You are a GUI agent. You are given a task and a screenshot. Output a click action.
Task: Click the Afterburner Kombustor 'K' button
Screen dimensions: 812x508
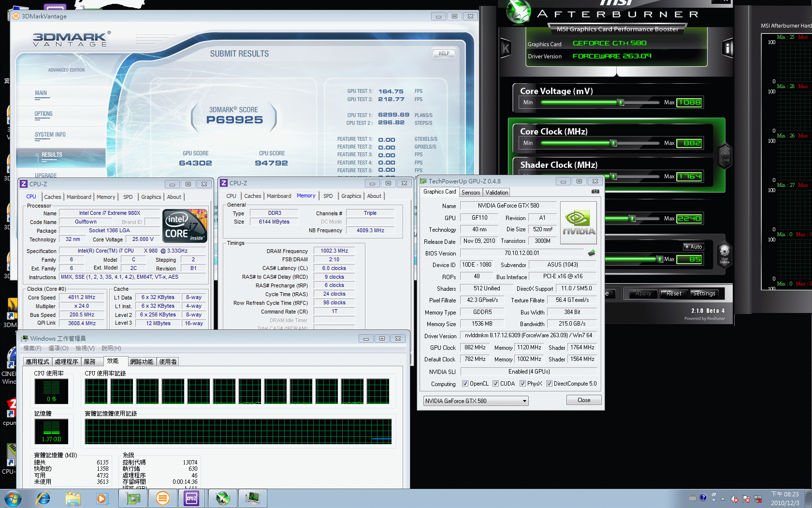click(x=506, y=48)
